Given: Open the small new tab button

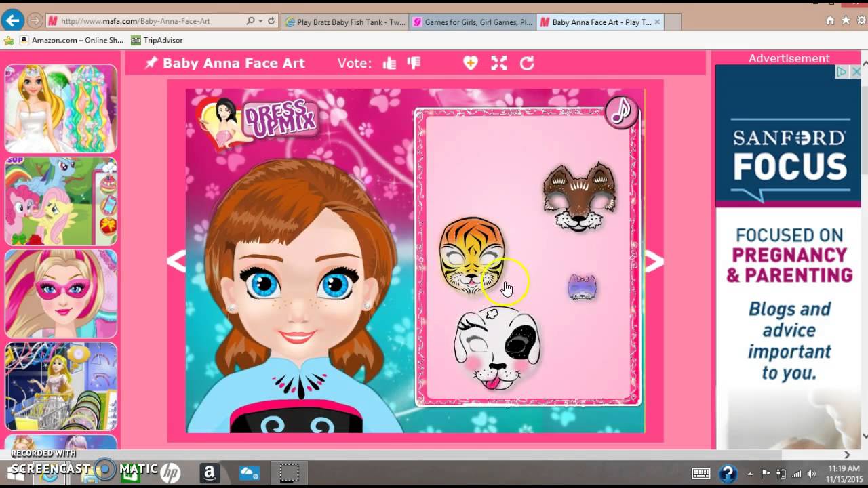Looking at the screenshot, I should tap(673, 22).
